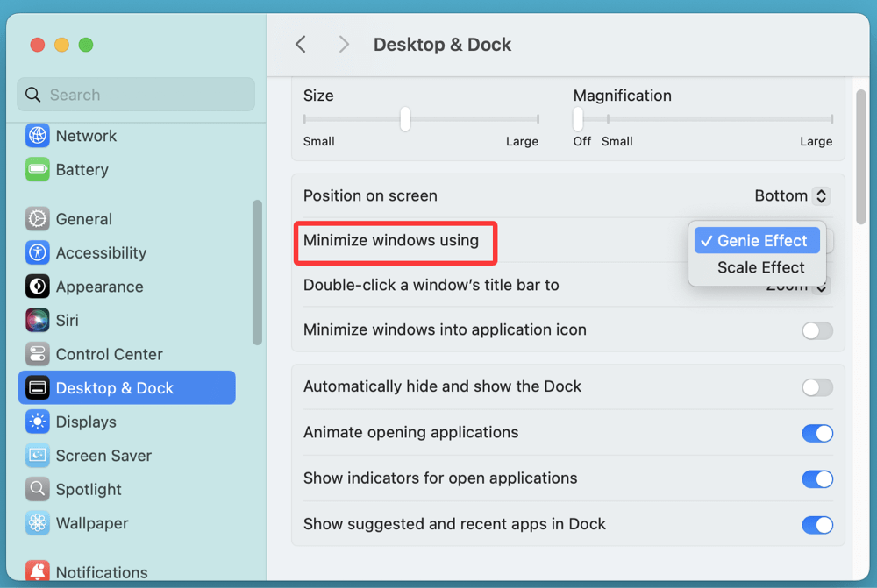Turn on Minimize windows into application icon
The width and height of the screenshot is (877, 588).
pos(816,330)
